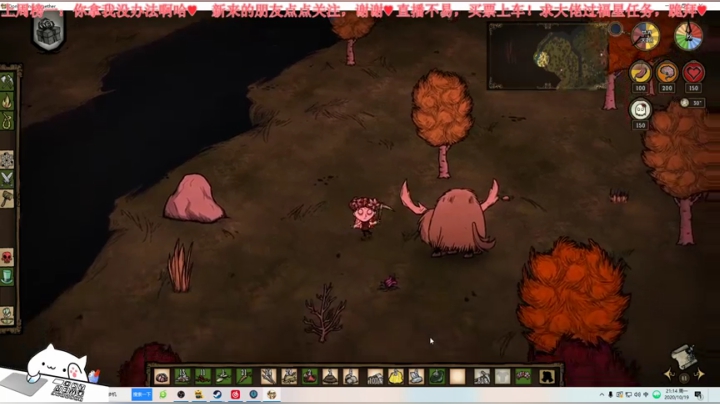Click the temperature indicator showing 30°
Image resolution: width=720 pixels, height=404 pixels.
pos(693,103)
